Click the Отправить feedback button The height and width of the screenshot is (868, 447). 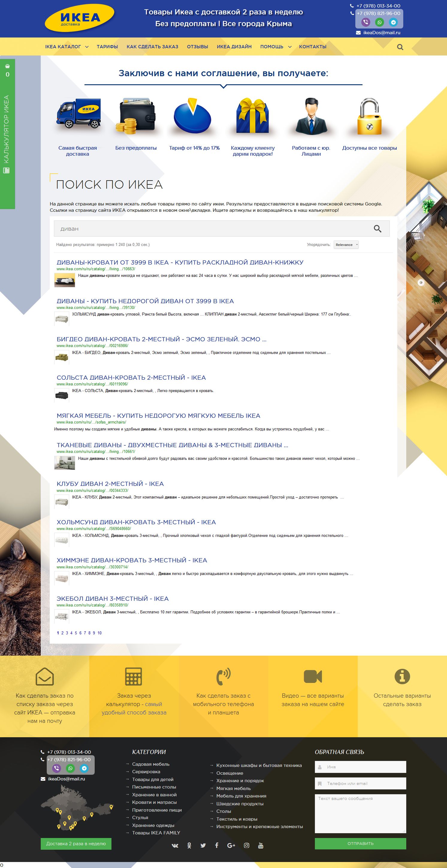[360, 843]
